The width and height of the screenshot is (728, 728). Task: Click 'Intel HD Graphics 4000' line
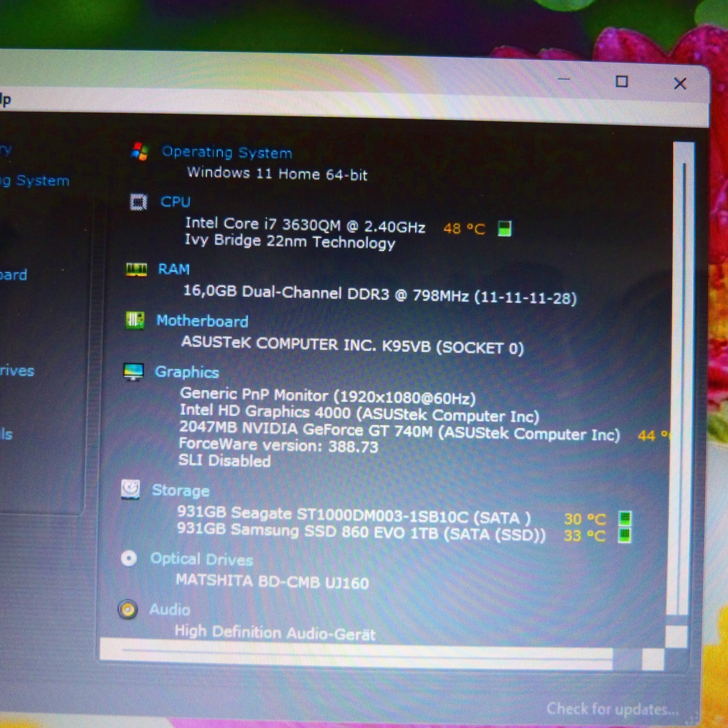[265, 411]
